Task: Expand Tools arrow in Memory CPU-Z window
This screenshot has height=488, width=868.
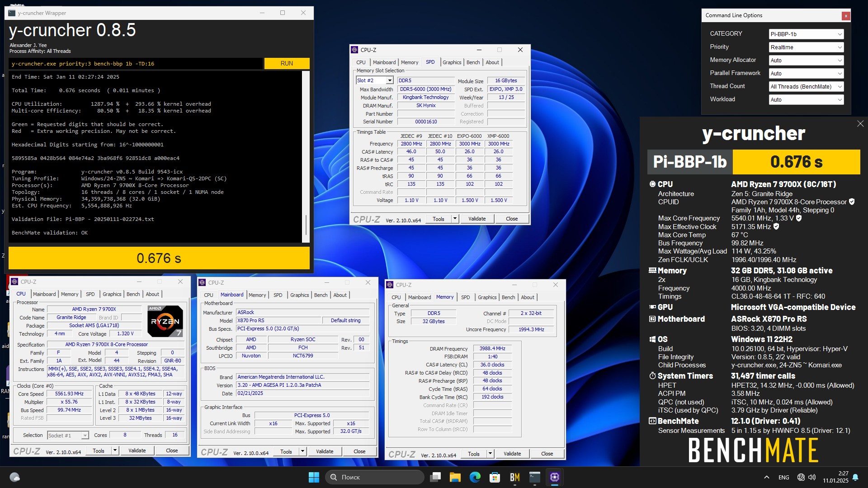Action: [490, 454]
